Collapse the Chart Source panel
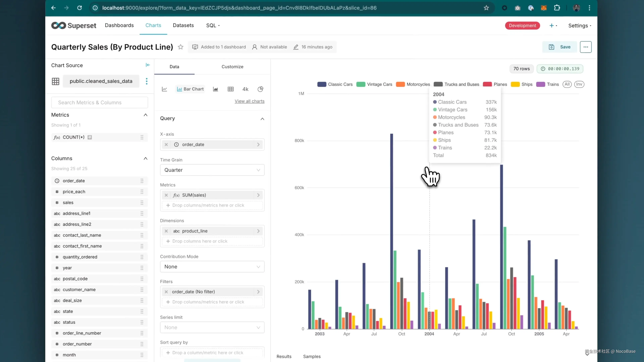 tap(148, 65)
